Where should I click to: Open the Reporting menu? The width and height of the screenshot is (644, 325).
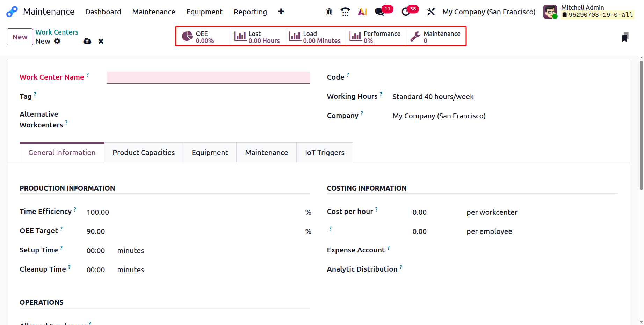250,12
